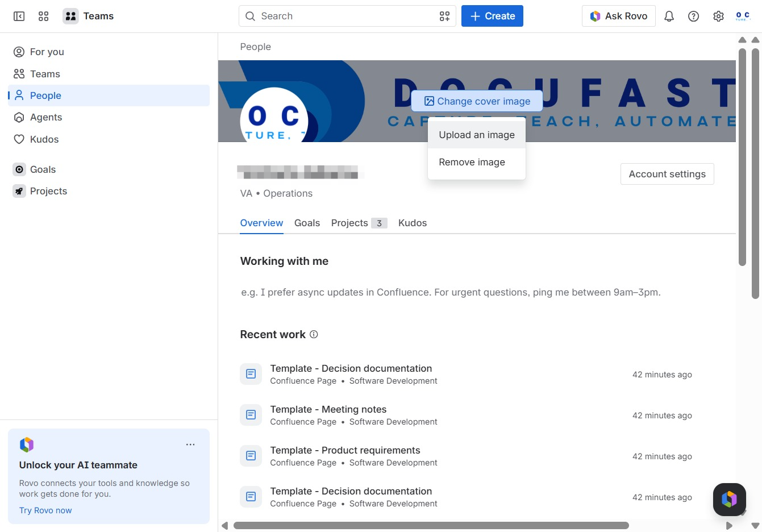Collapse the sidebar with the panel icon
Screen dimensions: 762x532
click(19, 16)
